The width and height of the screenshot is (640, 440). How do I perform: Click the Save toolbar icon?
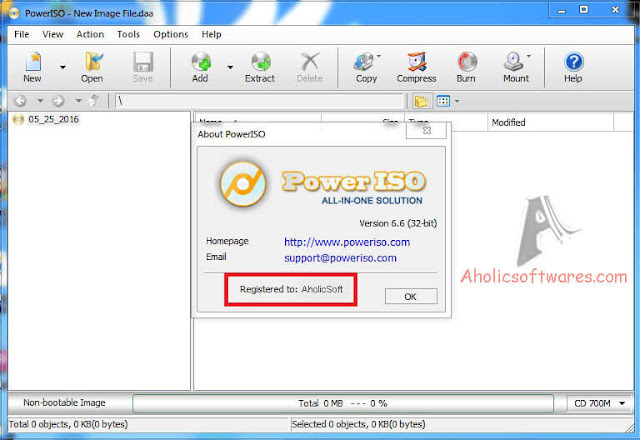143,67
